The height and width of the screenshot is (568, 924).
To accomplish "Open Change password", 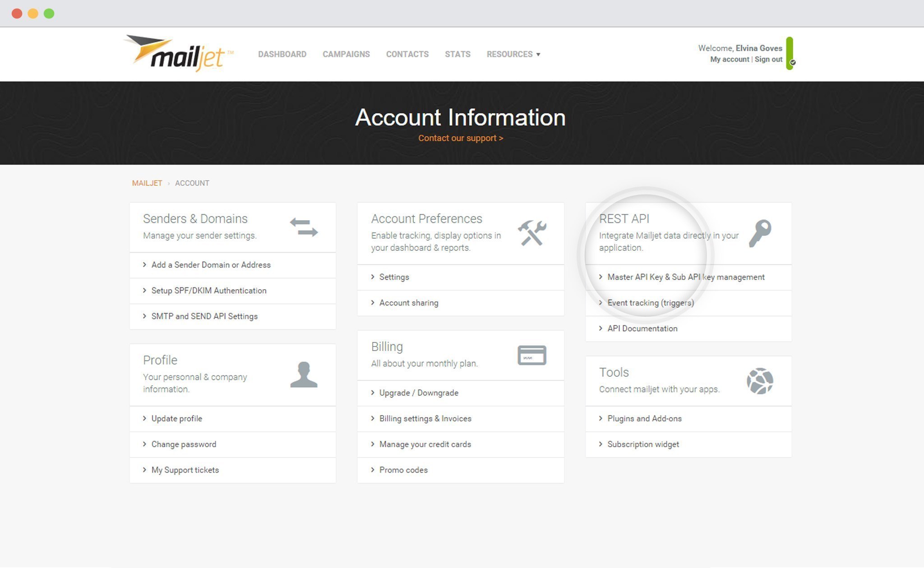I will pyautogui.click(x=233, y=444).
